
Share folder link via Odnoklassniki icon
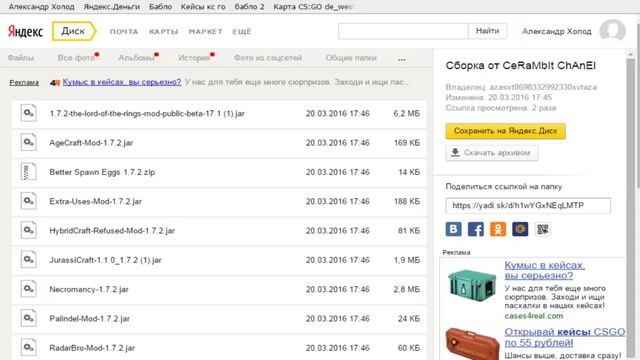498,229
